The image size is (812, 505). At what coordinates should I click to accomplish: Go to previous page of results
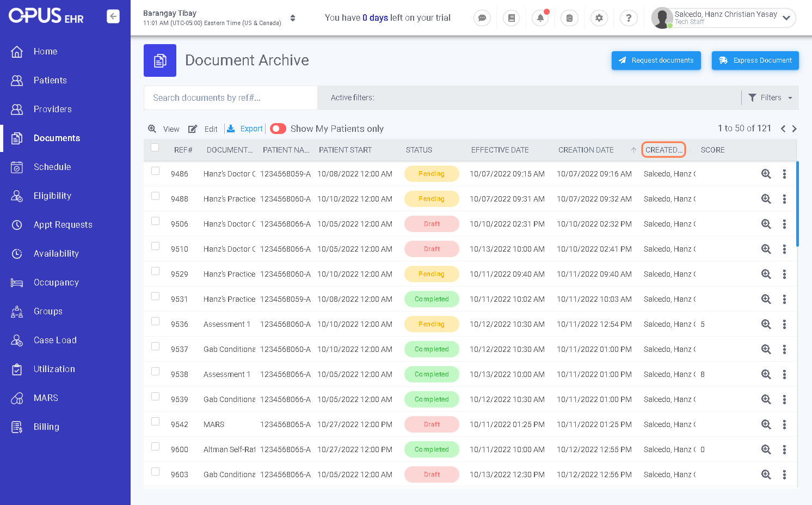click(783, 129)
